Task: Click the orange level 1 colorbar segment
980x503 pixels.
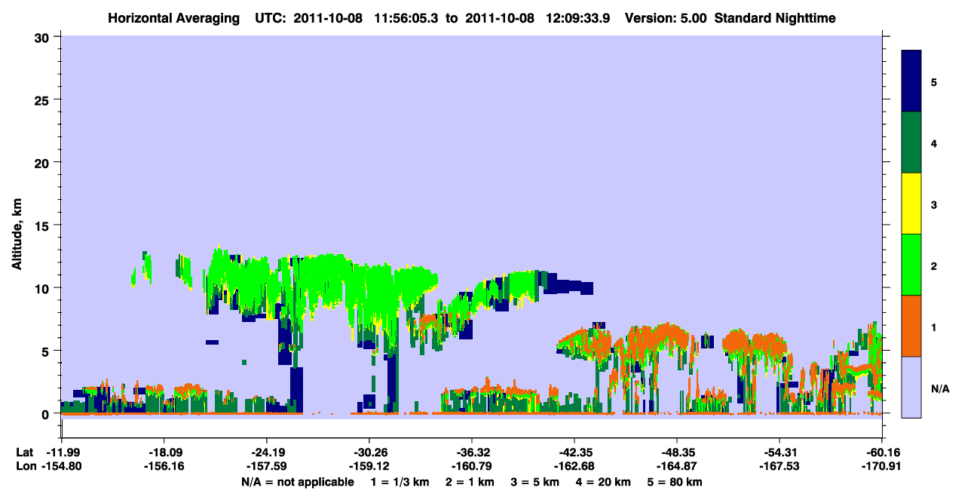Action: click(x=911, y=326)
